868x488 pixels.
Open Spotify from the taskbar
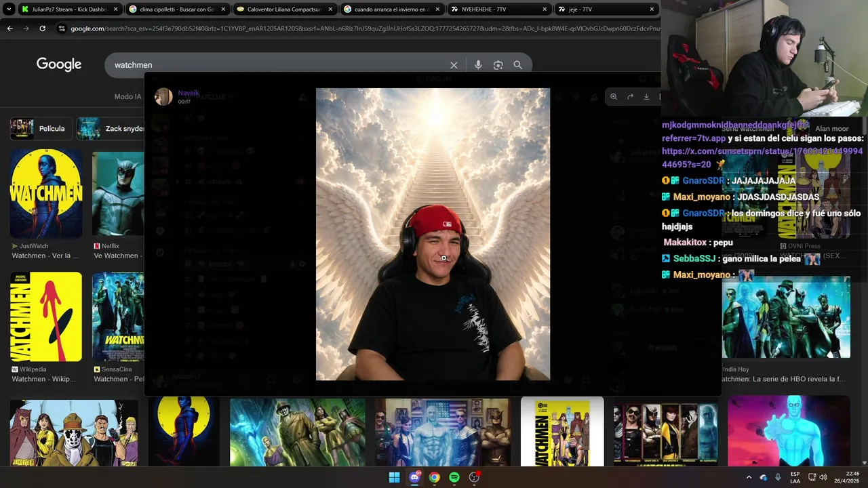pyautogui.click(x=454, y=477)
